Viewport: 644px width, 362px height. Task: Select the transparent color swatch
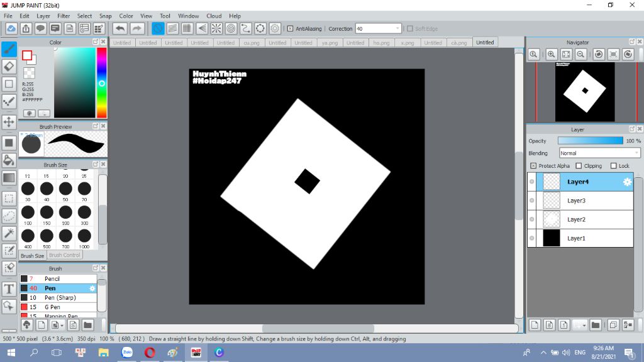tap(29, 73)
